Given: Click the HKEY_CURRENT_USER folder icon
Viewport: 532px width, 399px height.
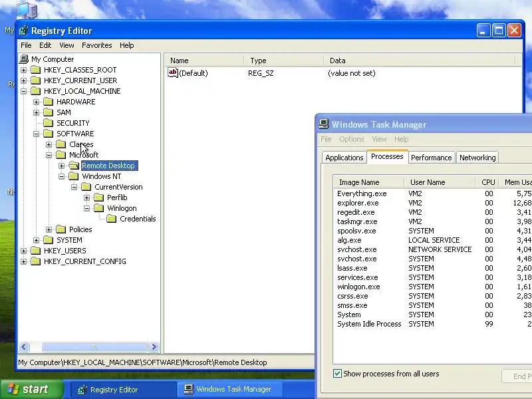Looking at the screenshot, I should pyautogui.click(x=36, y=80).
